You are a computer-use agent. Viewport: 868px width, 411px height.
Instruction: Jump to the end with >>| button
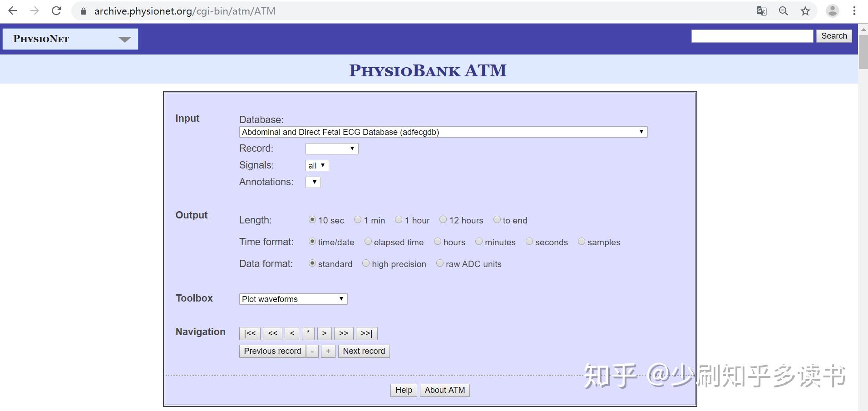coord(366,333)
